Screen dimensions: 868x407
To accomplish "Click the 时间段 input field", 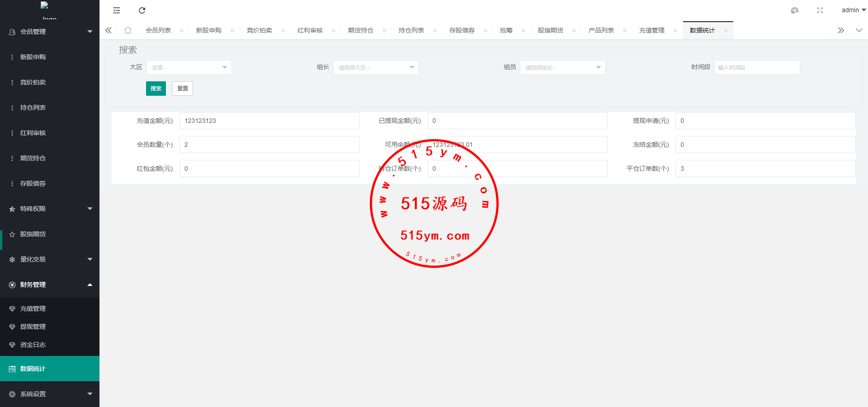I will pos(757,67).
